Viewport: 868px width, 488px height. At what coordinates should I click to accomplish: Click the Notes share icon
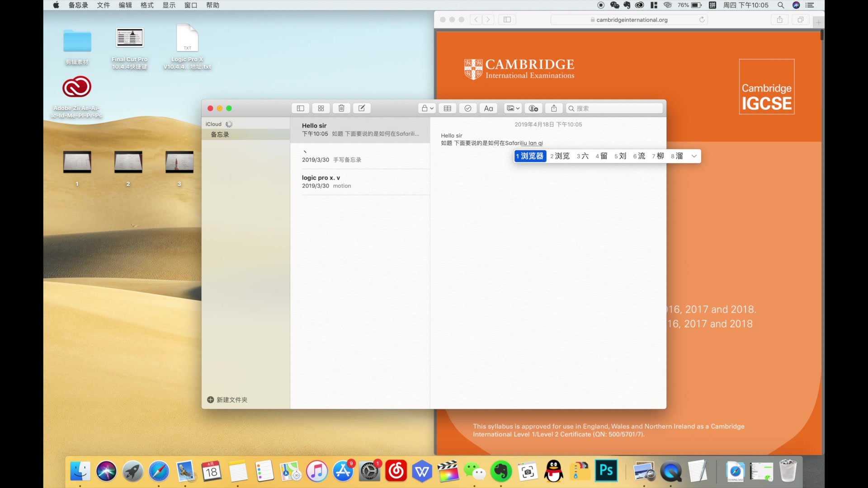554,108
